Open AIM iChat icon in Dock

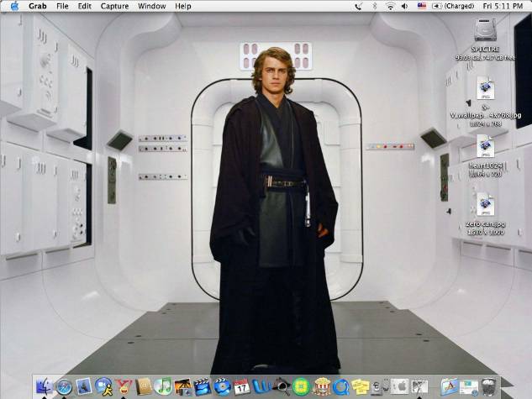click(103, 386)
